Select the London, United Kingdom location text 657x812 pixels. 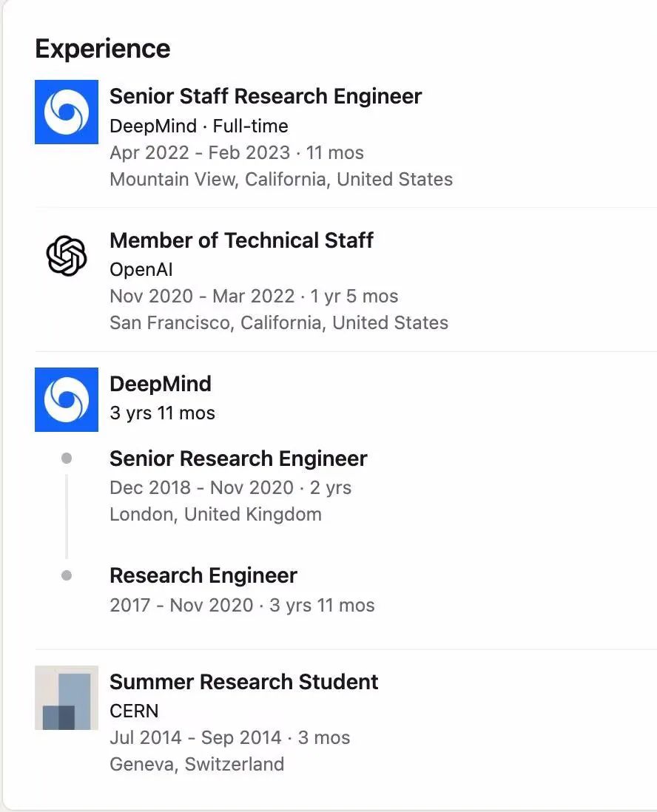pos(215,515)
